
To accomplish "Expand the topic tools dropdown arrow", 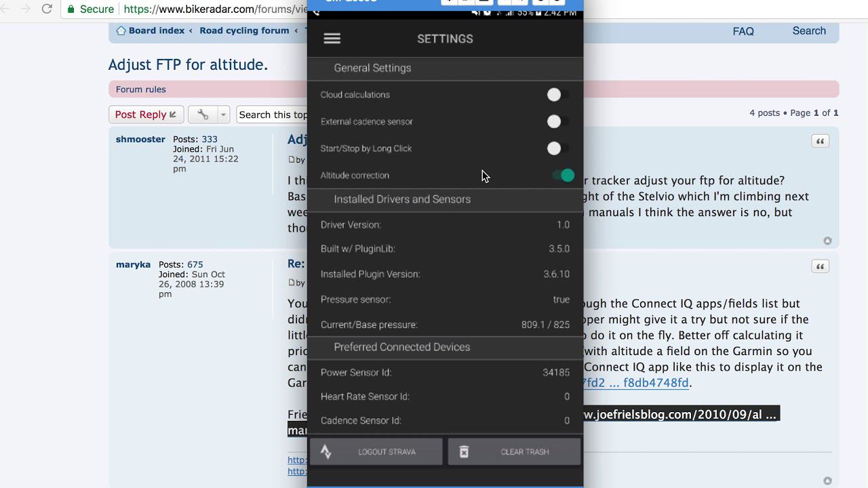I will click(x=223, y=115).
